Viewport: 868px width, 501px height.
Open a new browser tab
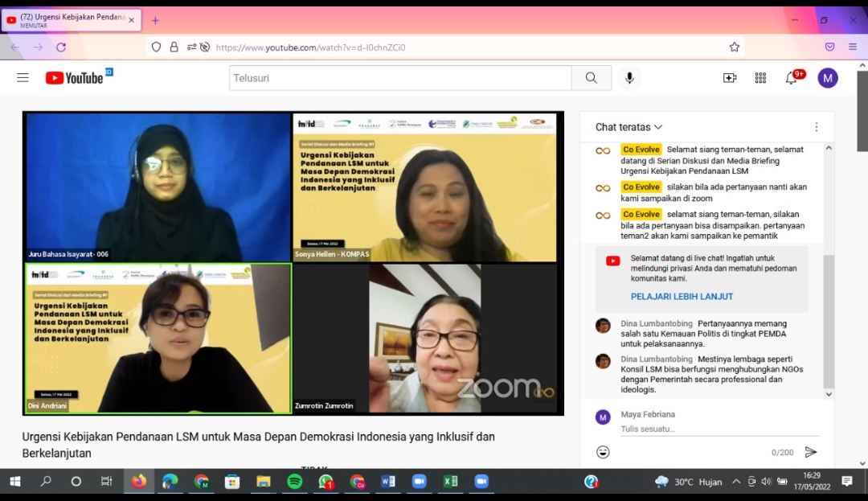(x=155, y=20)
